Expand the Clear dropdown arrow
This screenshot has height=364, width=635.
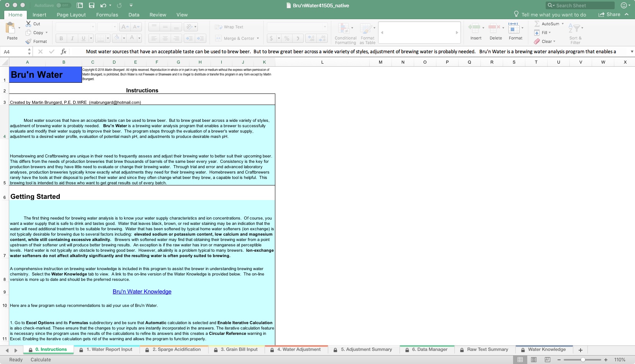(554, 41)
